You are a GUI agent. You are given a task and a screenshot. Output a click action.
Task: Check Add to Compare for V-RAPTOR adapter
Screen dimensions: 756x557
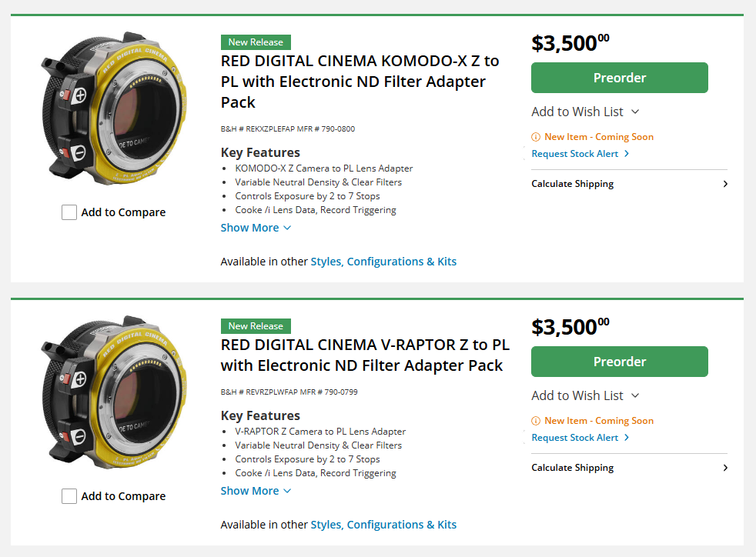(x=69, y=496)
